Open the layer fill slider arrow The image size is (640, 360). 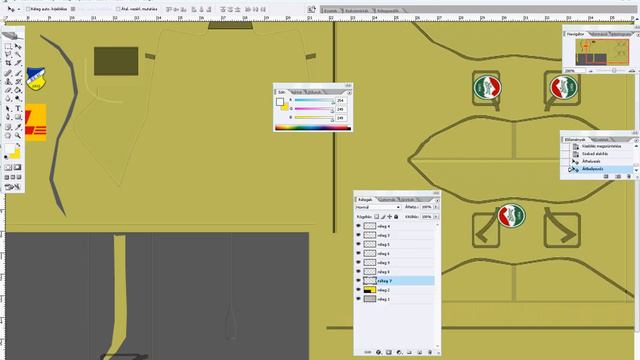tap(436, 217)
